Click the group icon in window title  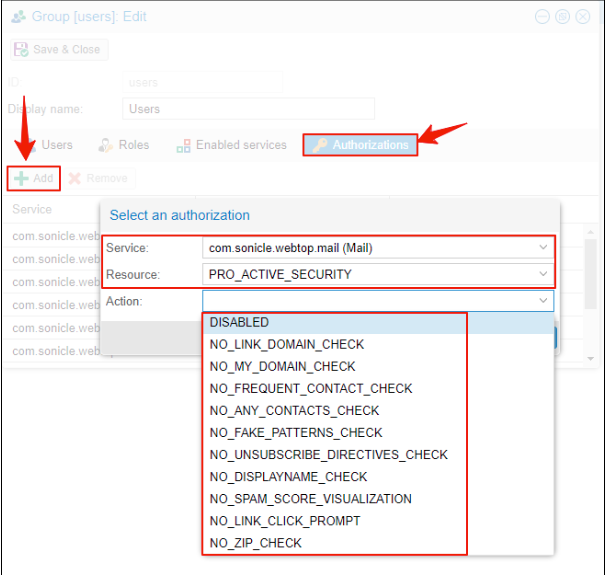pos(19,17)
